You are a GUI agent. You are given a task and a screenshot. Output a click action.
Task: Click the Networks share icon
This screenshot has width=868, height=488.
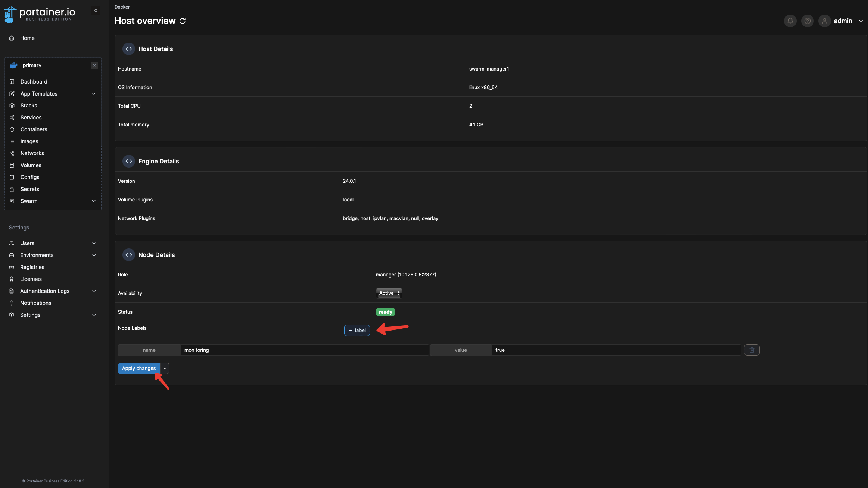[12, 153]
